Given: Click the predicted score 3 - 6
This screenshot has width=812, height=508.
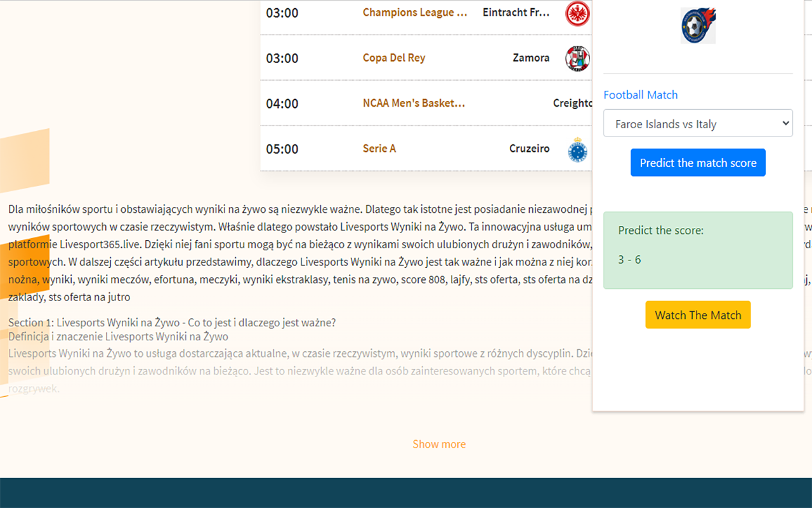Looking at the screenshot, I should (x=629, y=260).
